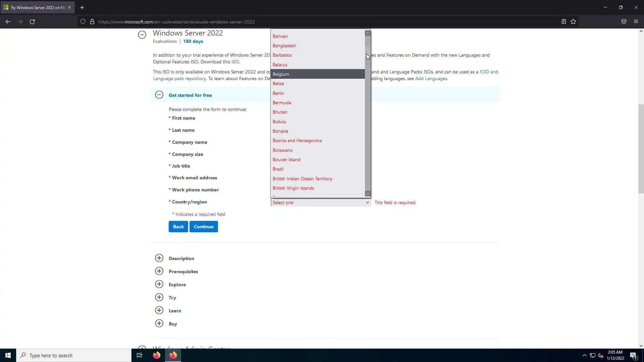The height and width of the screenshot is (362, 644).
Task: Bookmark this page with star icon
Action: click(573, 22)
